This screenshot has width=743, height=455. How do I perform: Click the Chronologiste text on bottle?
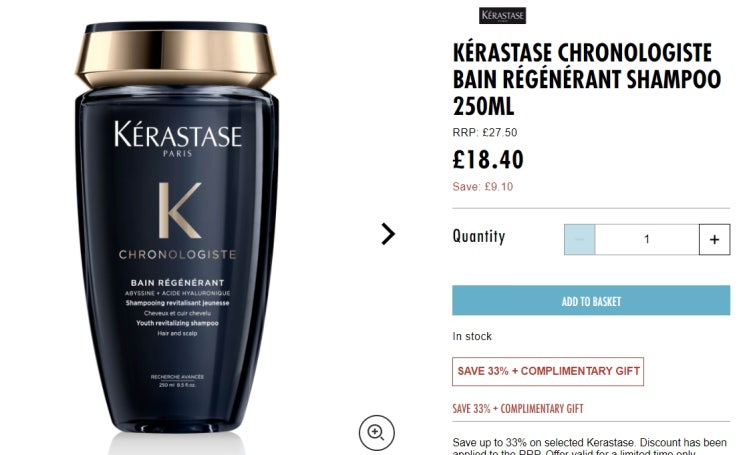[x=177, y=255]
